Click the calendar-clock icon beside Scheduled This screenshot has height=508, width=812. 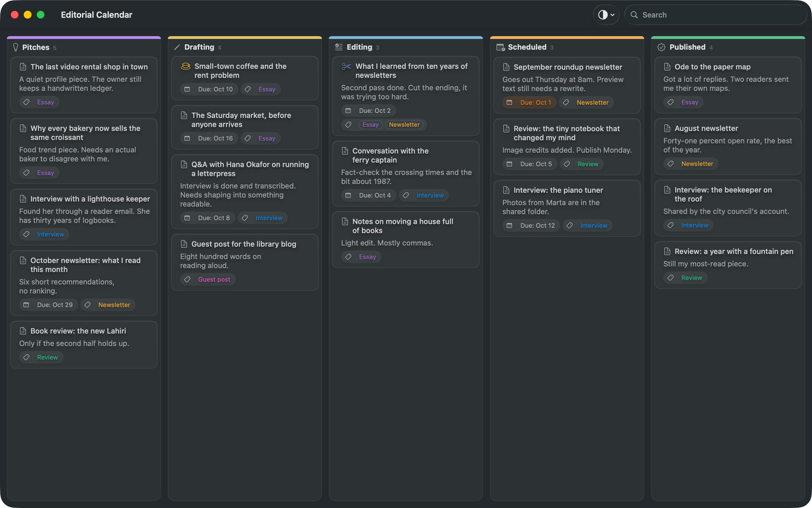pos(500,47)
